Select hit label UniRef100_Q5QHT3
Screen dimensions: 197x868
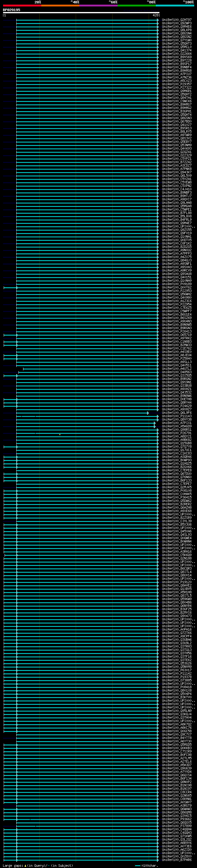[x=177, y=43]
